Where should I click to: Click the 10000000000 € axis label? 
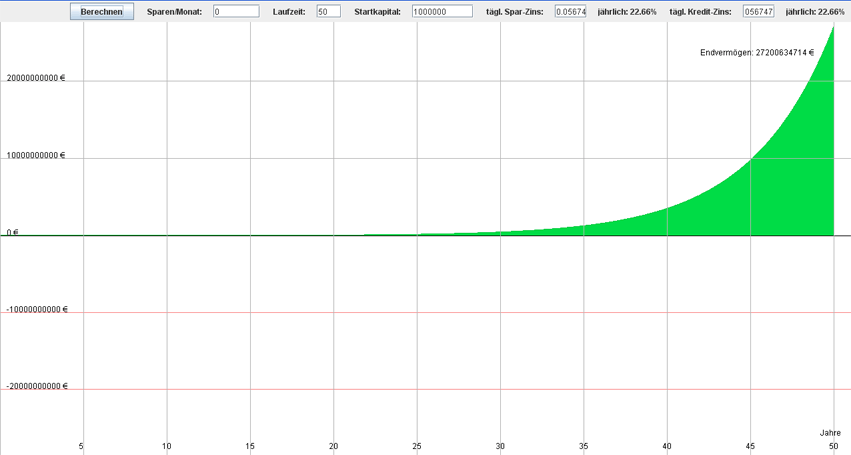tap(36, 156)
